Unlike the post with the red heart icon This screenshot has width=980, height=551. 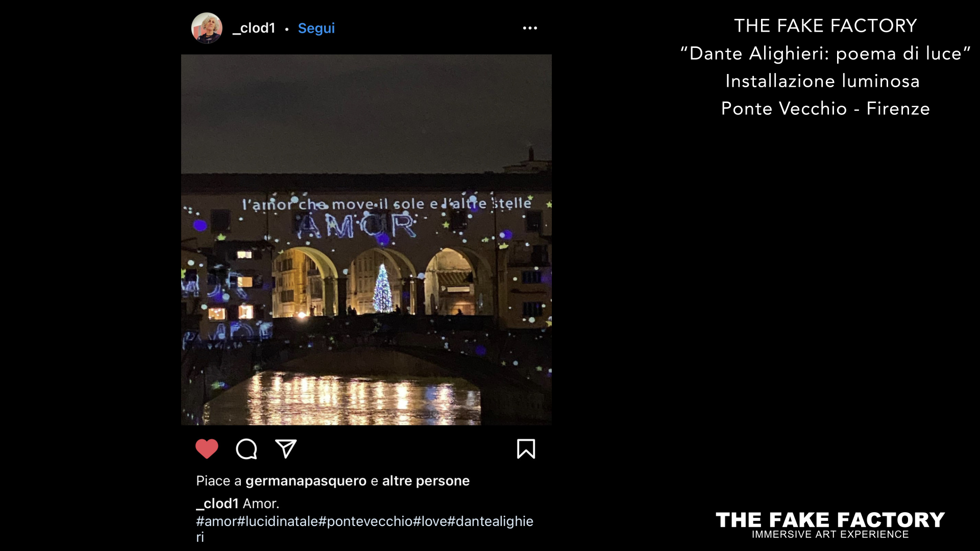[207, 449]
